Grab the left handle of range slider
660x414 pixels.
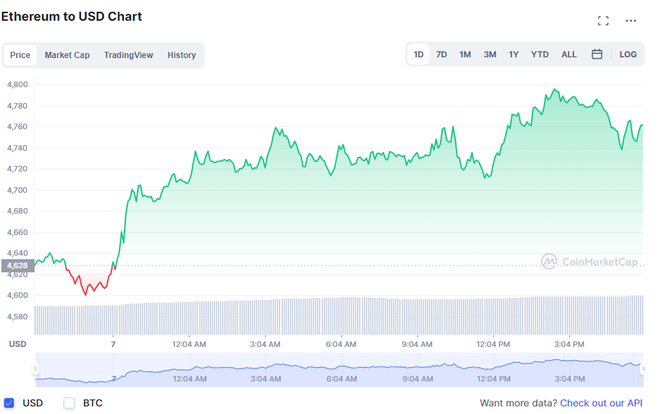point(35,369)
